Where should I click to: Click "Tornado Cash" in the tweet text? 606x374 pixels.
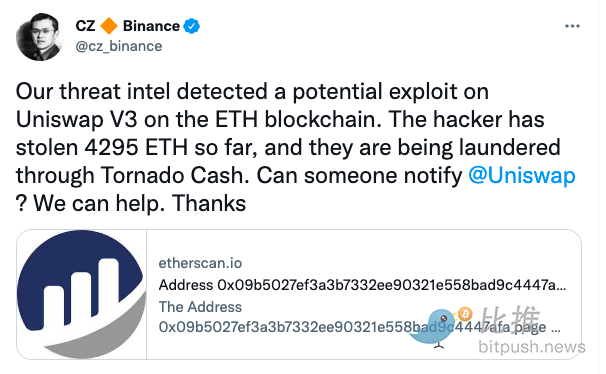click(x=175, y=176)
